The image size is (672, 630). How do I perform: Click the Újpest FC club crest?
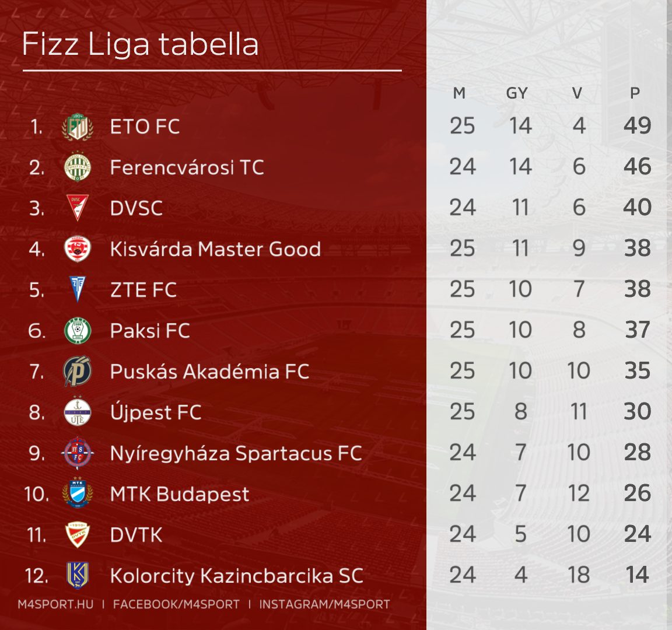click(x=78, y=412)
